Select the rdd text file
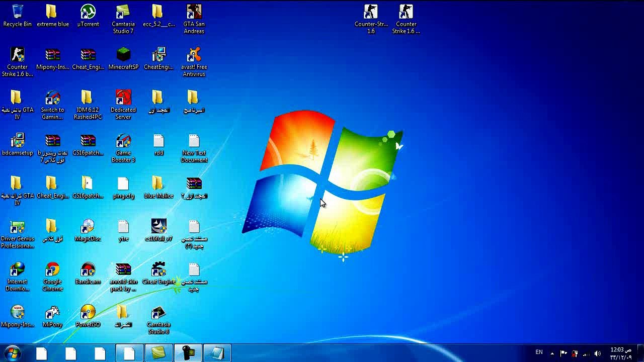The height and width of the screenshot is (362, 644). [x=158, y=145]
